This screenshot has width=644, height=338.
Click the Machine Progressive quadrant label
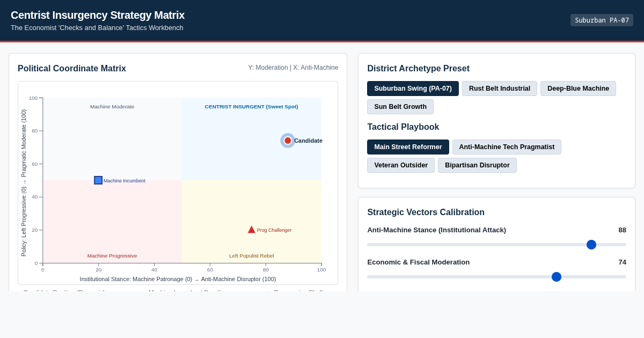pyautogui.click(x=112, y=255)
